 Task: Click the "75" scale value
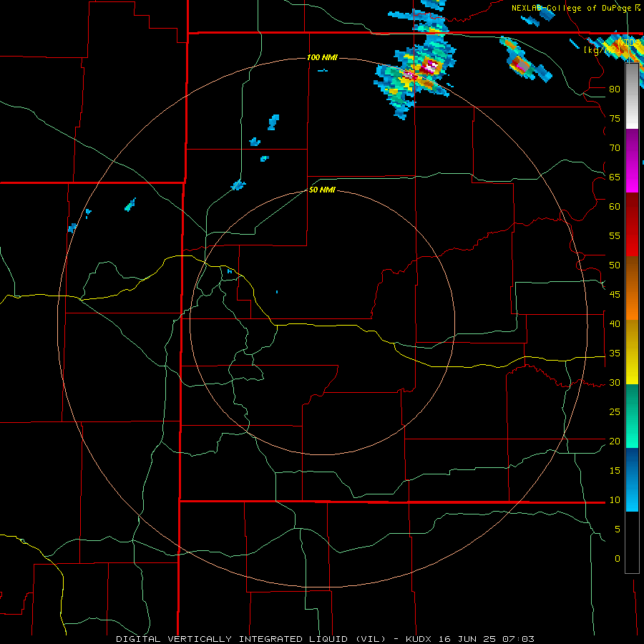pyautogui.click(x=615, y=118)
